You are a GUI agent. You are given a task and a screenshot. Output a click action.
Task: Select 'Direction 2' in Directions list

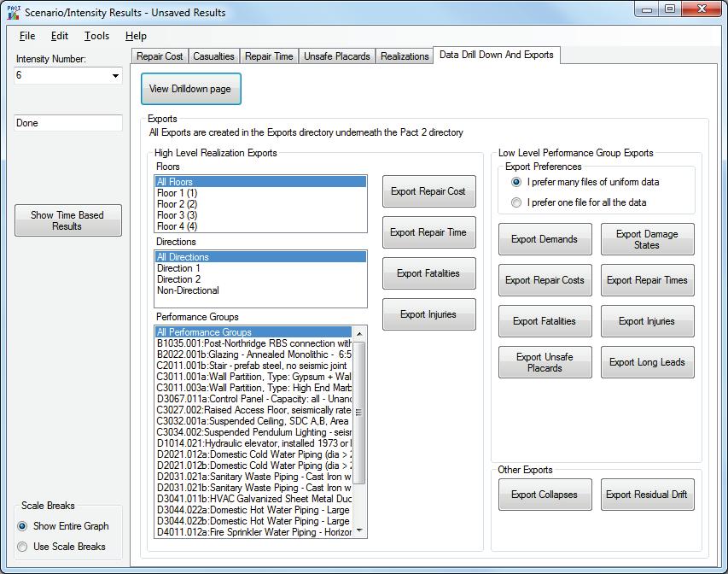[260, 279]
